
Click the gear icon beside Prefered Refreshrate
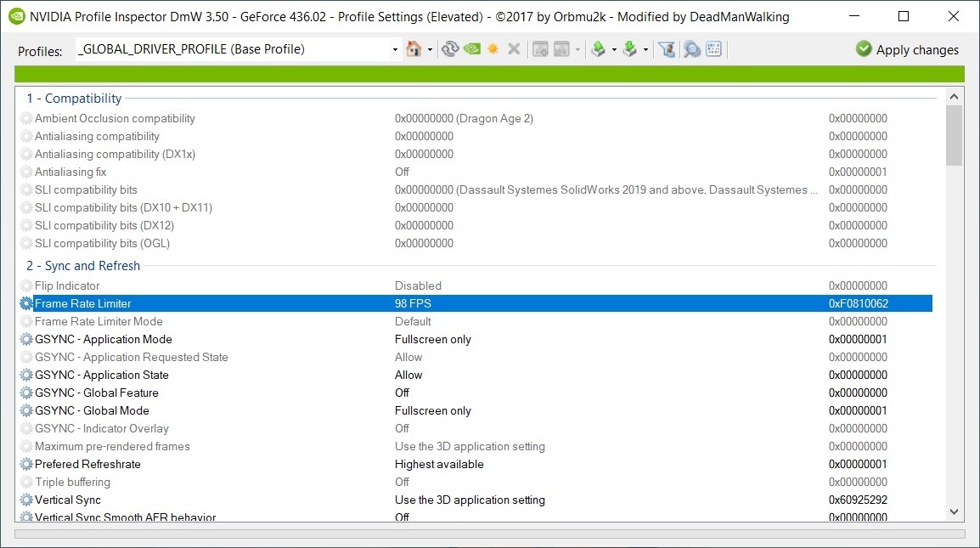click(26, 464)
